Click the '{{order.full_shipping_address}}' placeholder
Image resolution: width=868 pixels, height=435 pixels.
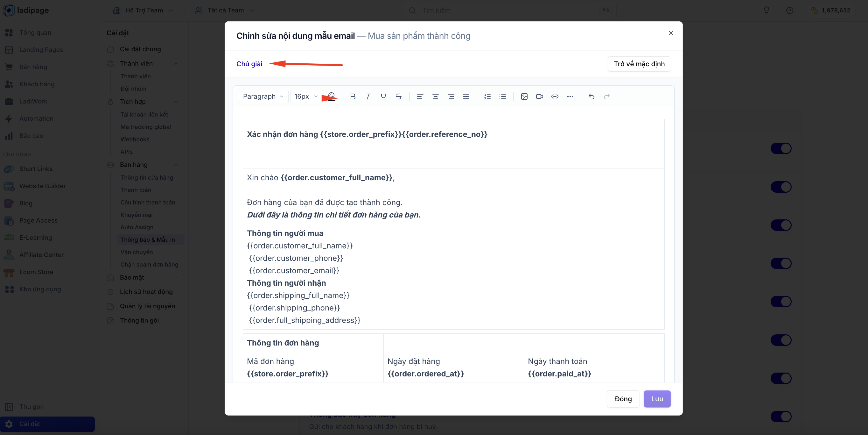tap(304, 320)
